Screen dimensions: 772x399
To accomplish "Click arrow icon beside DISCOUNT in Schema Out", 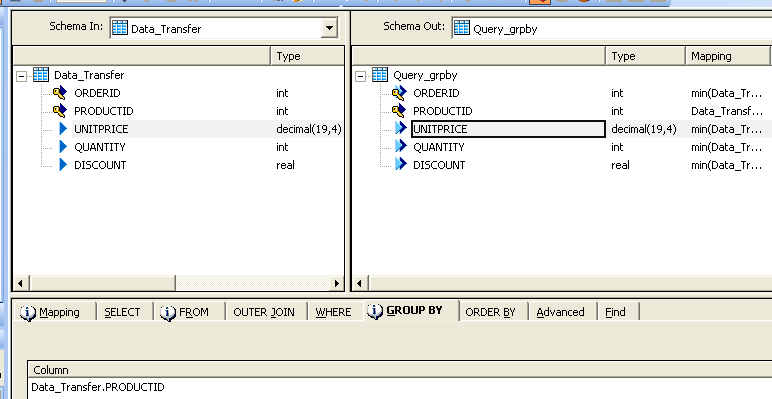I will pyautogui.click(x=401, y=165).
